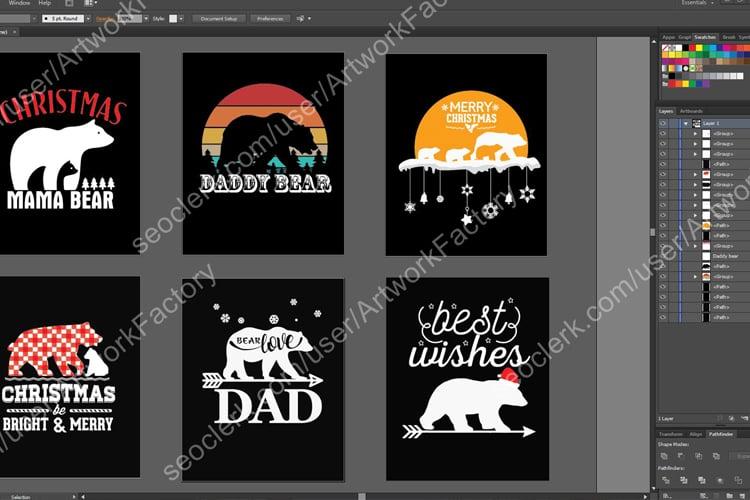This screenshot has height=500, width=750.
Task: Pick the yellow swatch in Swatches top row
Action: coord(699,48)
